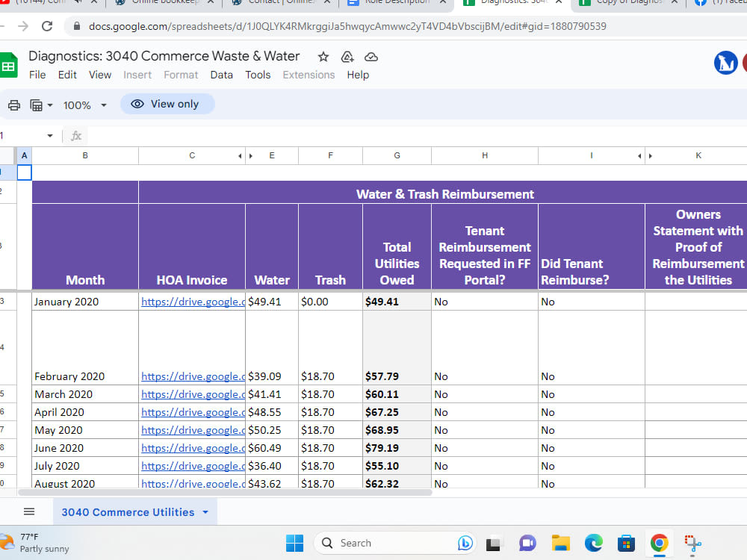This screenshot has height=560, width=747.
Task: Click the move to Drive folder icon
Action: (x=347, y=57)
